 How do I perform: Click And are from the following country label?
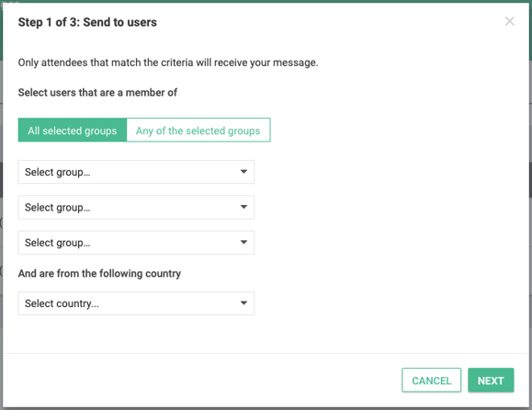(99, 273)
